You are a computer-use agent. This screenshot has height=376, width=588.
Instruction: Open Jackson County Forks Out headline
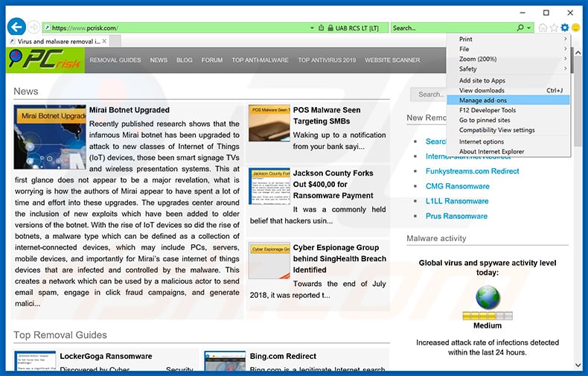[333, 184]
